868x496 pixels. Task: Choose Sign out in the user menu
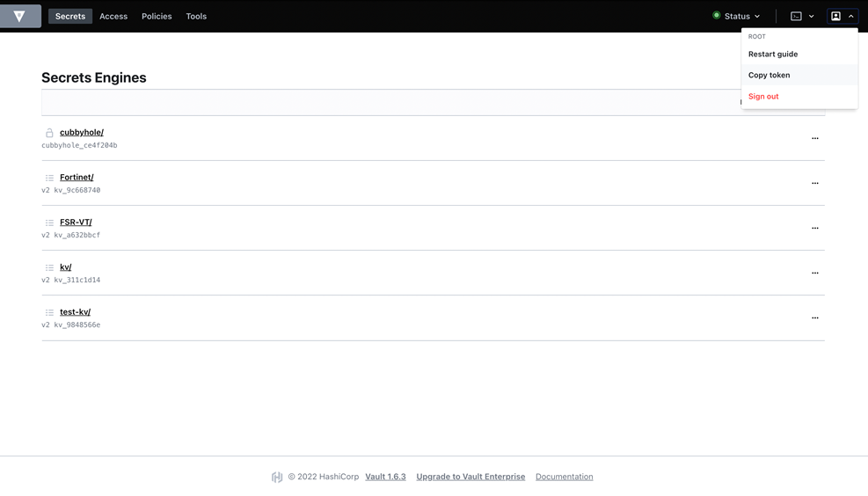[x=763, y=96]
